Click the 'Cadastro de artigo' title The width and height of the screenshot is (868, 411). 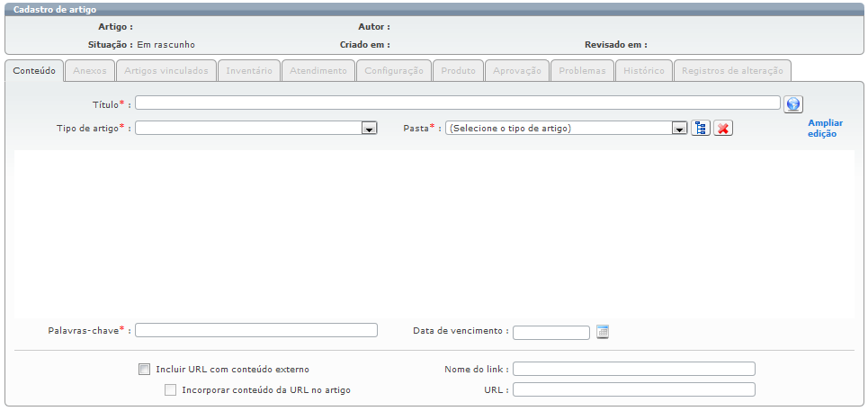(x=55, y=9)
